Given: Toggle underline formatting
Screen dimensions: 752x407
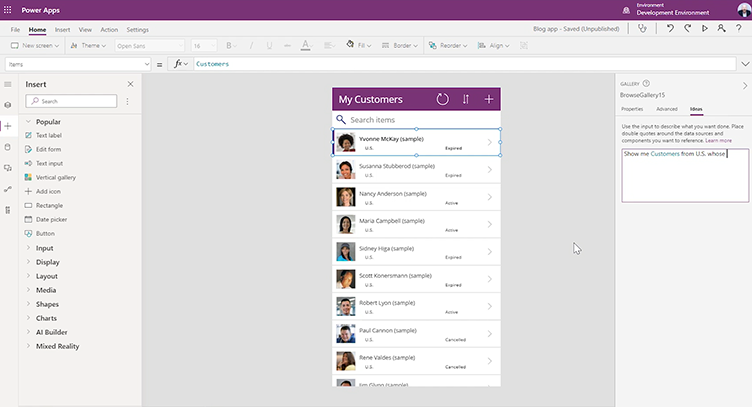Looking at the screenshot, I should 269,46.
